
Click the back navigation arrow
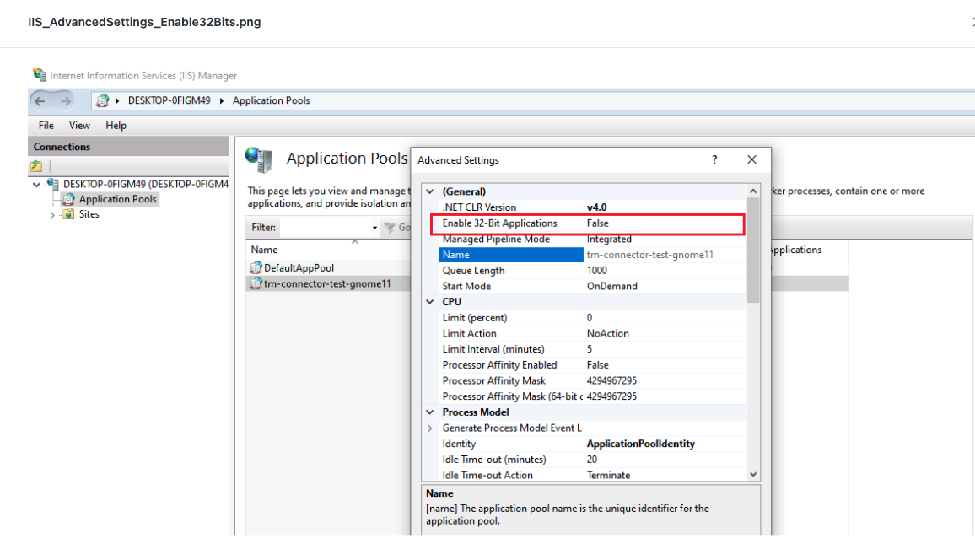click(40, 100)
